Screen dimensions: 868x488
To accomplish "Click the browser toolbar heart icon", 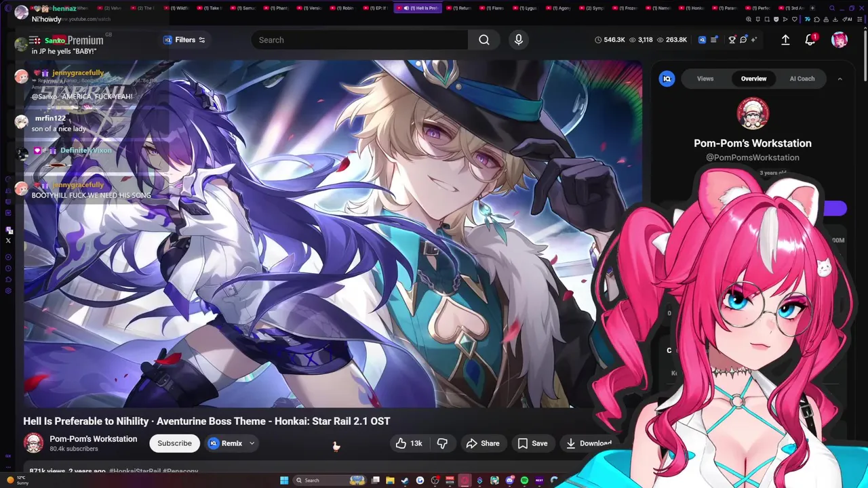I will click(795, 19).
